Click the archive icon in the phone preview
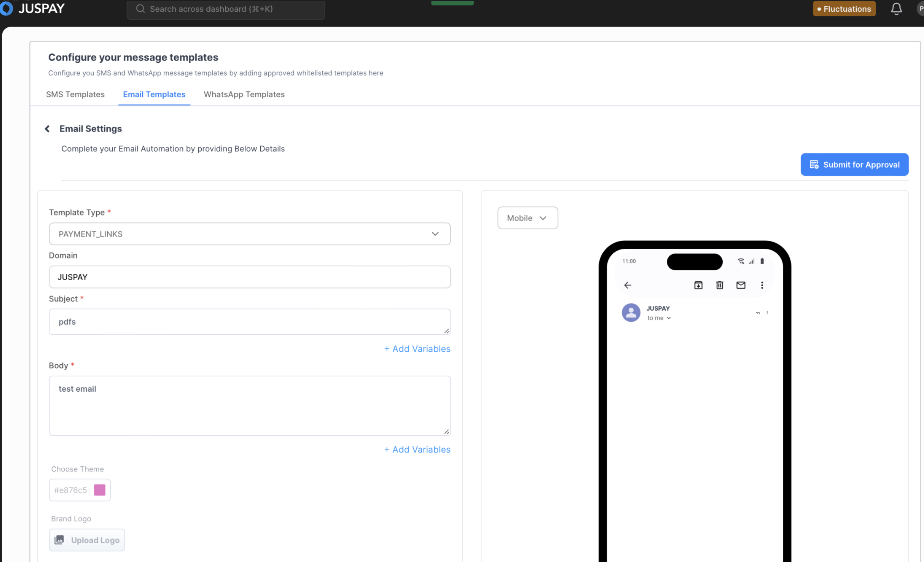The width and height of the screenshot is (924, 562). (698, 285)
